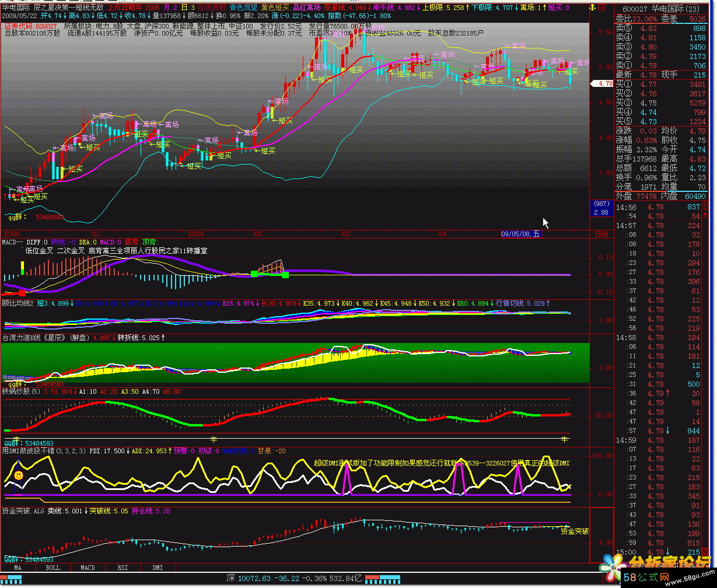Image resolution: width=717 pixels, height=588 pixels.
Task: Switch to the BOLL indicator tab
Action: (x=53, y=567)
